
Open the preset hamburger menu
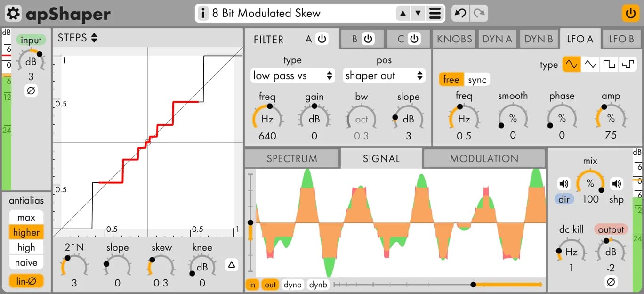[435, 13]
